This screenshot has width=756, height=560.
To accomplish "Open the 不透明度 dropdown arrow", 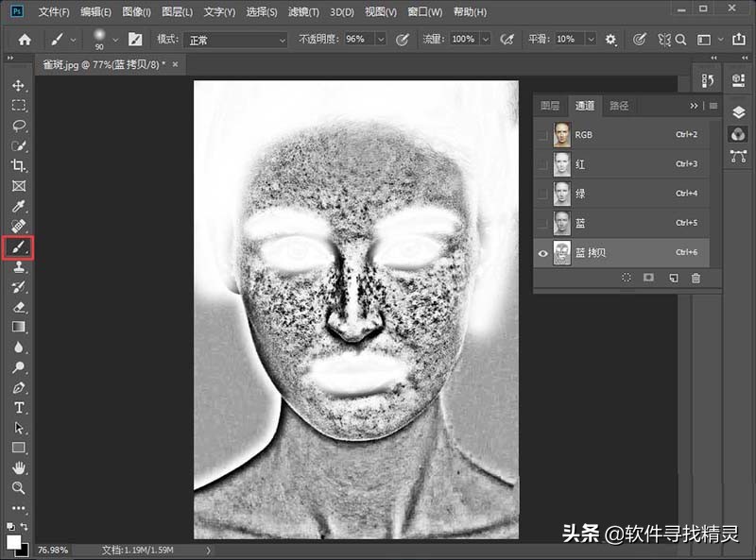I will point(381,39).
